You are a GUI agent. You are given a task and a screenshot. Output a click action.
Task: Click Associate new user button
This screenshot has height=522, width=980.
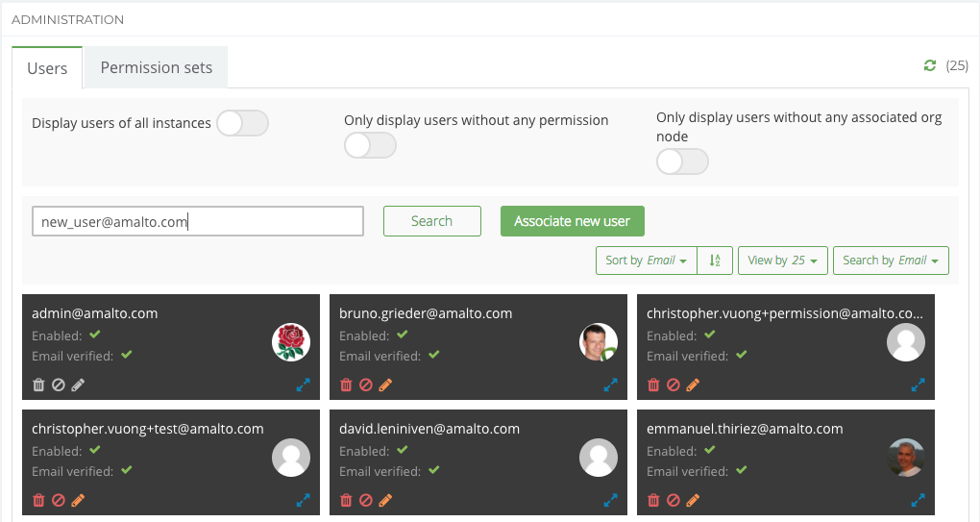click(x=572, y=221)
